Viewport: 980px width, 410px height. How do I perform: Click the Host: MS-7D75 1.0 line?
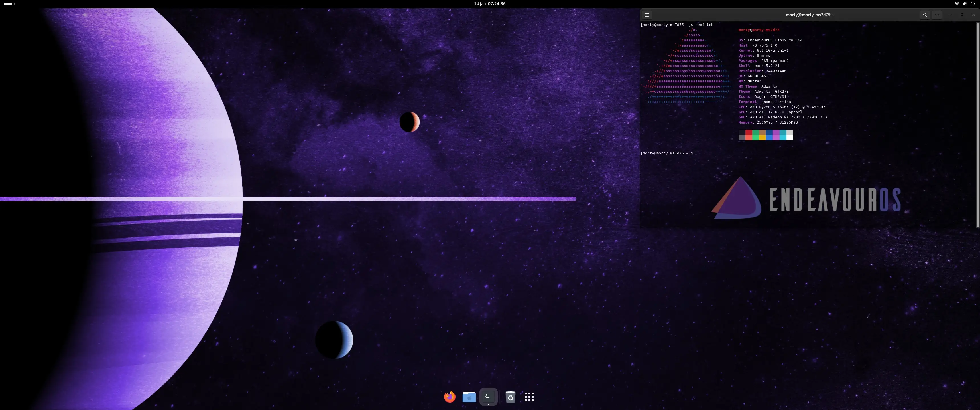click(758, 45)
